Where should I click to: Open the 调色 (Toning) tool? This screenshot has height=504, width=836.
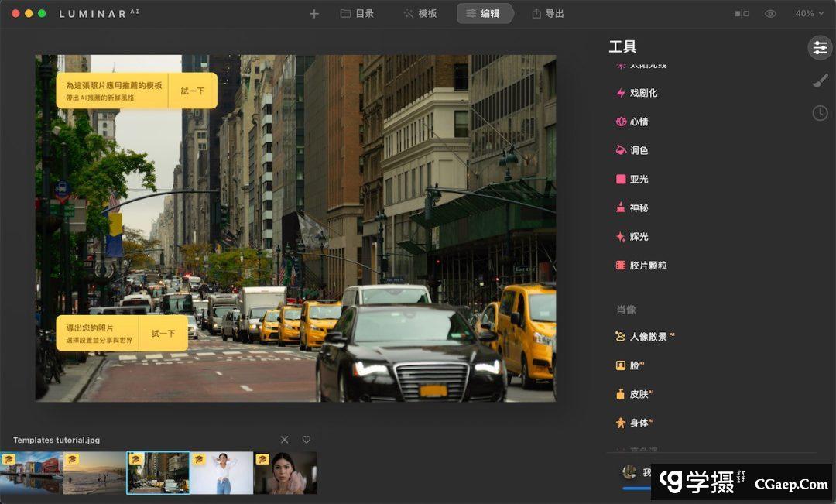639,150
